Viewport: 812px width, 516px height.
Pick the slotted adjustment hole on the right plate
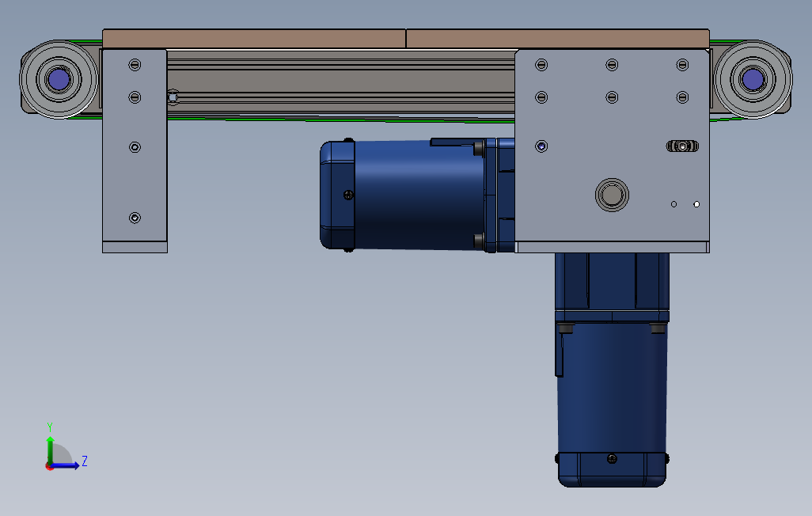pyautogui.click(x=682, y=146)
